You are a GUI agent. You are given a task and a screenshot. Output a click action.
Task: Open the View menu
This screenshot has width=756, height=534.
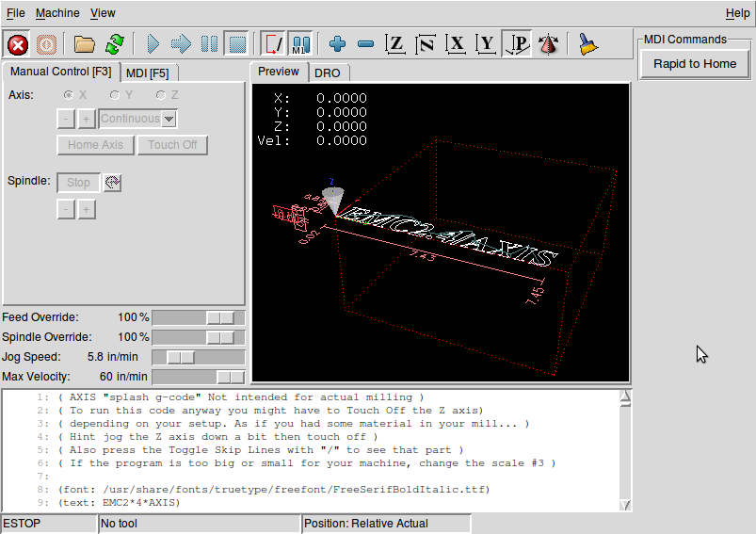point(103,13)
